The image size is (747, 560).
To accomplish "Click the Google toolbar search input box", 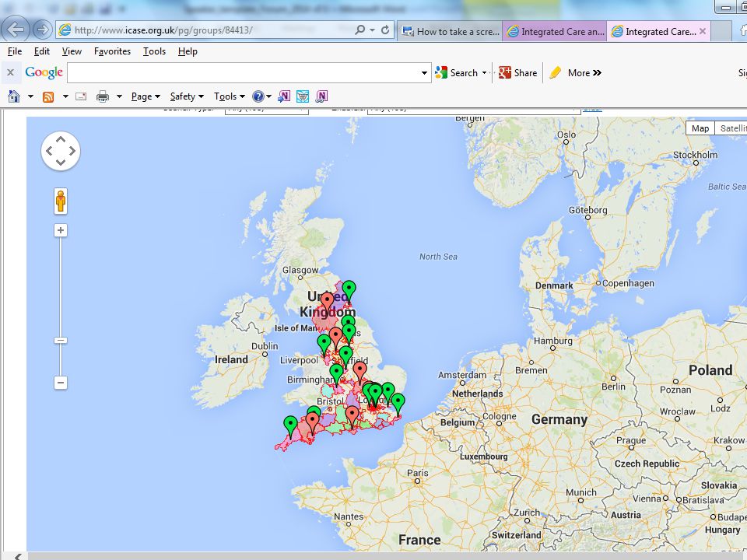I will [249, 73].
